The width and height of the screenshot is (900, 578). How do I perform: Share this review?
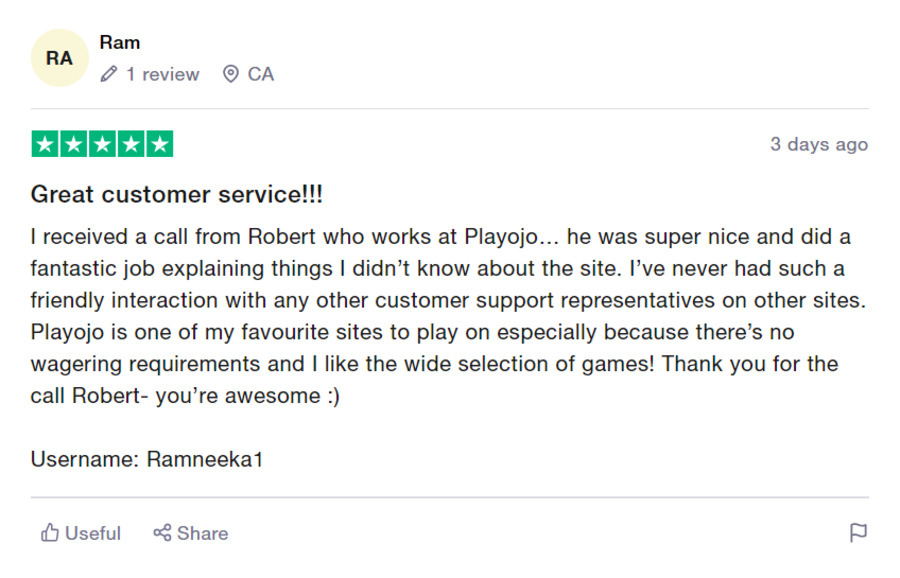coord(191,533)
